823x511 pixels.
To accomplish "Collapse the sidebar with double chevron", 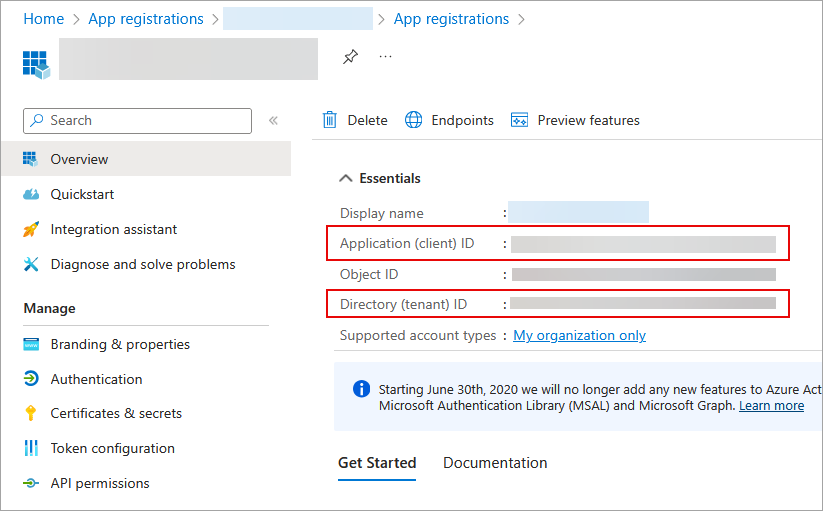I will pos(273,121).
